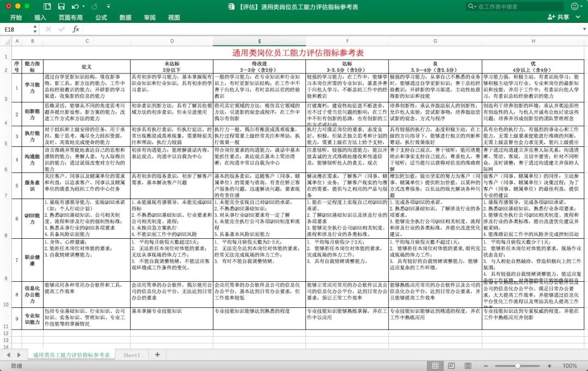Select column E header

(260, 41)
